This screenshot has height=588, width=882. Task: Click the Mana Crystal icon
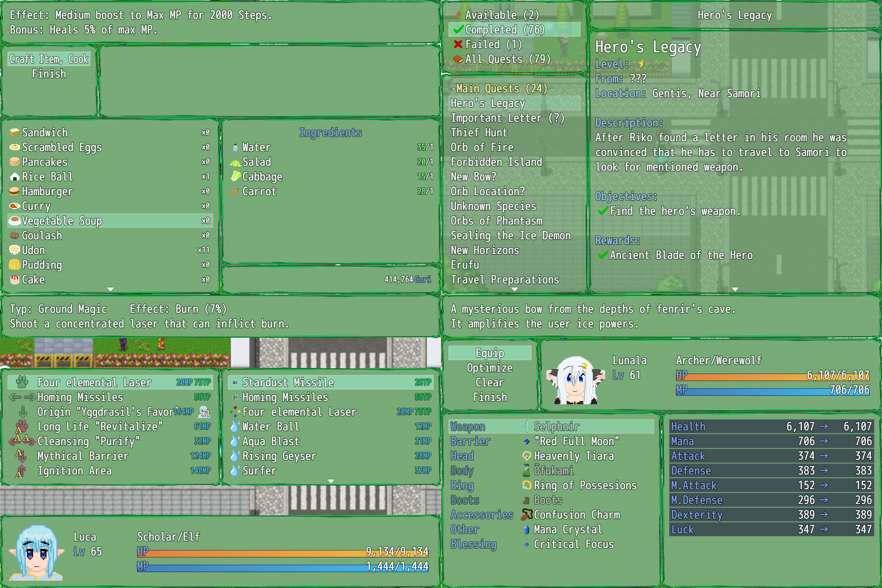527,530
